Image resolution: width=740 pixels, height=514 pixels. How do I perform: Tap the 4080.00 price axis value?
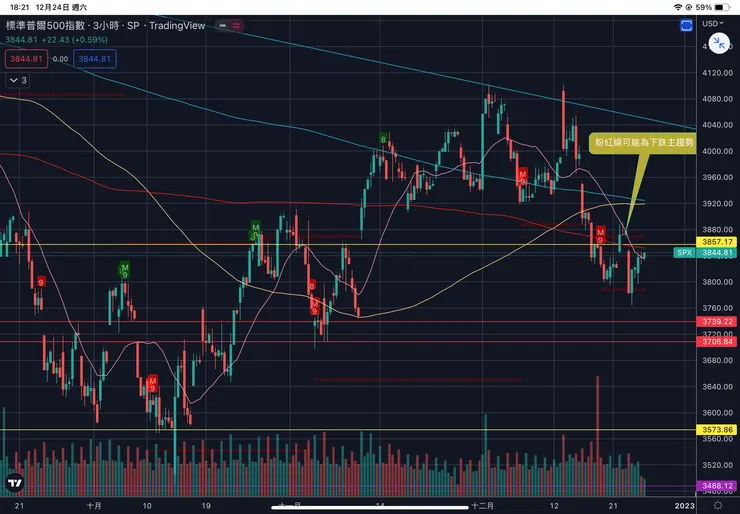(717, 99)
